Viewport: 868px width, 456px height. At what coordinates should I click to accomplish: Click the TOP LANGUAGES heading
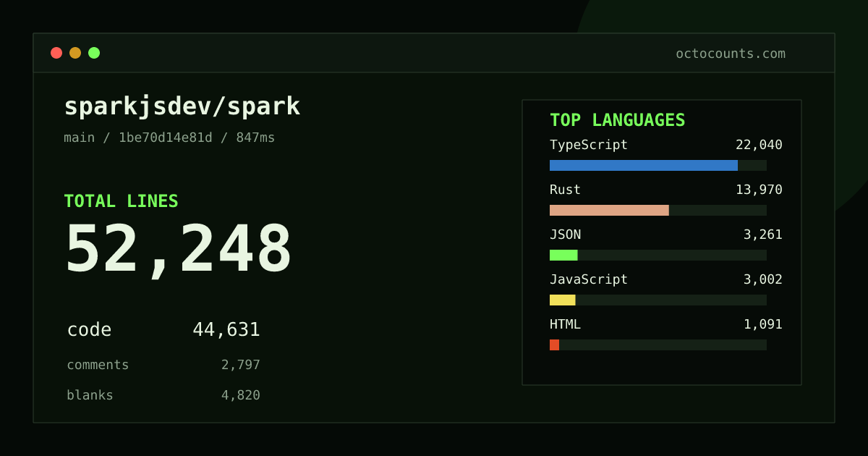pos(617,120)
